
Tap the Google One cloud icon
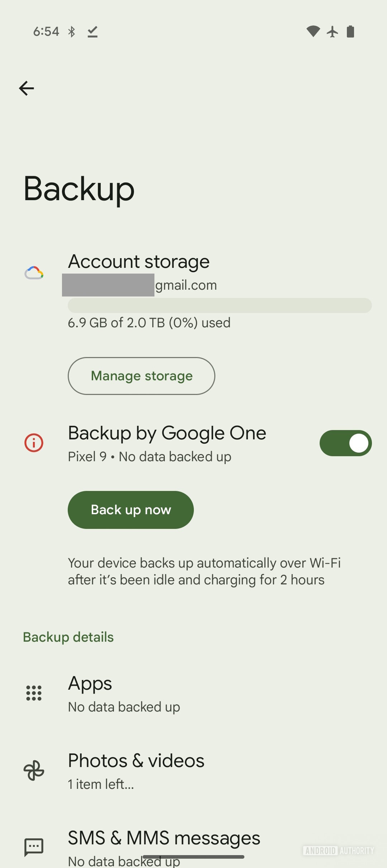coord(34,273)
